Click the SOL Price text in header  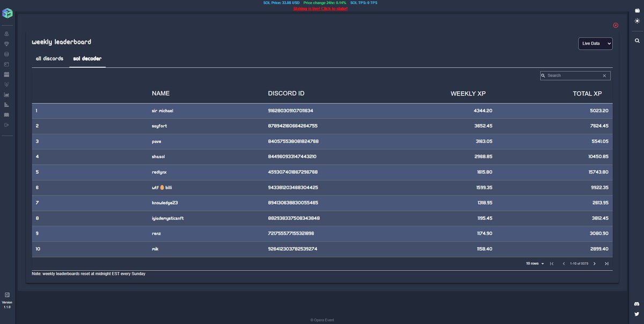pyautogui.click(x=281, y=3)
